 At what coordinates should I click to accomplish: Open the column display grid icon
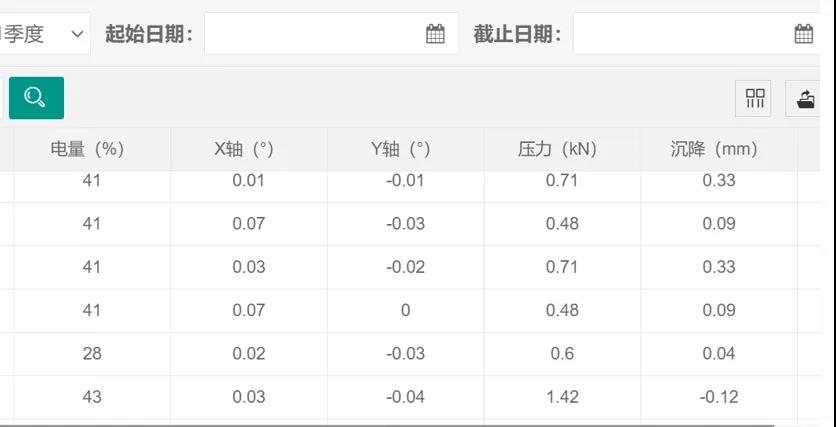[753, 98]
